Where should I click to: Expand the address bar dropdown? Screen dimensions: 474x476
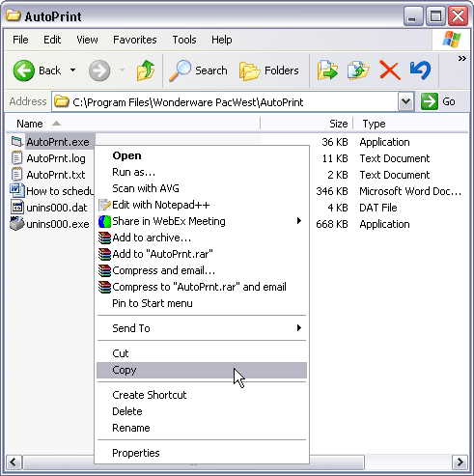[405, 101]
